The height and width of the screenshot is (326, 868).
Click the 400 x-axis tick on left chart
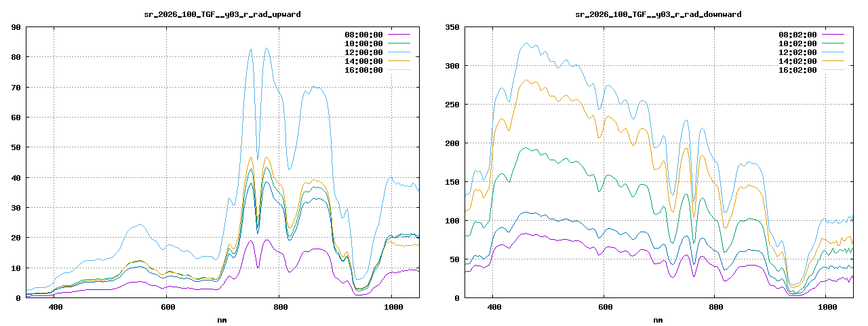55,308
